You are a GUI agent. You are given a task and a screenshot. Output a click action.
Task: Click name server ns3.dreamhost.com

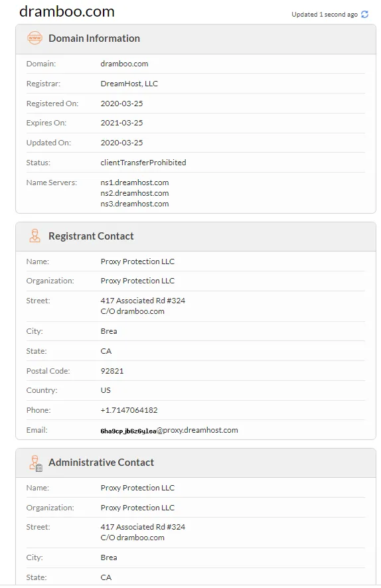coord(135,204)
